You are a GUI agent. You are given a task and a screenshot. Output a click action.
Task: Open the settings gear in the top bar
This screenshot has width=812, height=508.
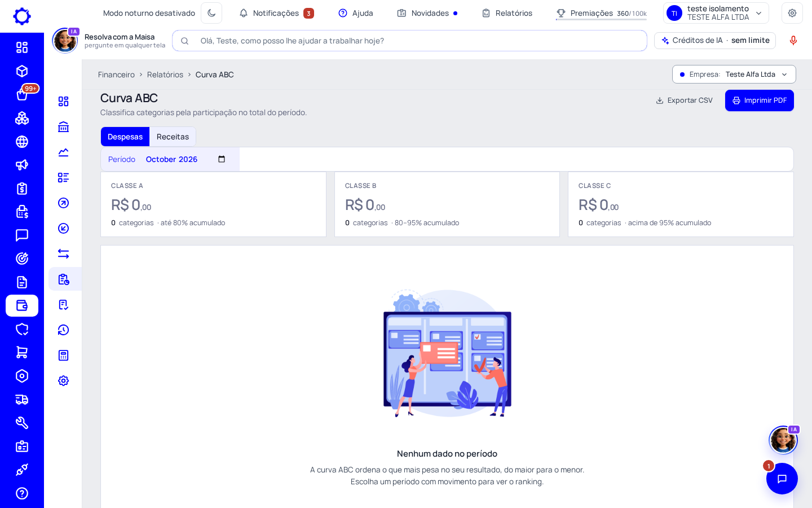[x=792, y=13]
